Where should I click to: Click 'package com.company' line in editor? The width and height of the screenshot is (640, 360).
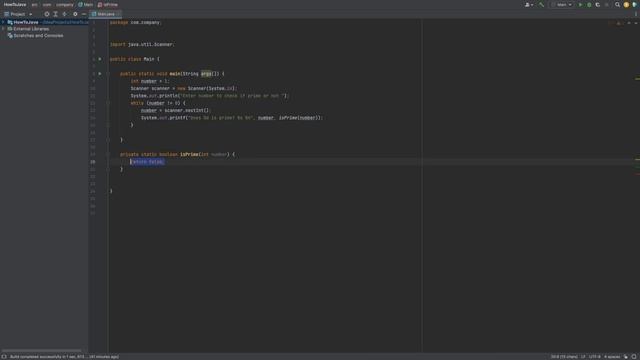click(135, 22)
